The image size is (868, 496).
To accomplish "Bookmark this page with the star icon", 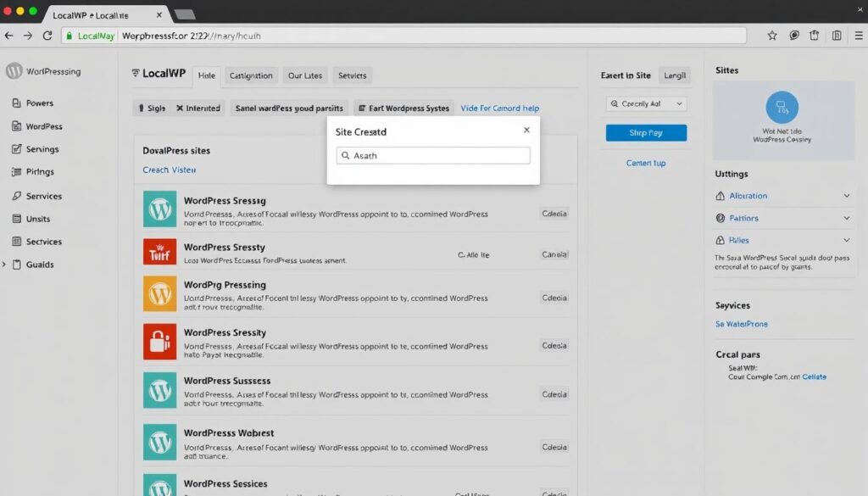I will (x=771, y=36).
